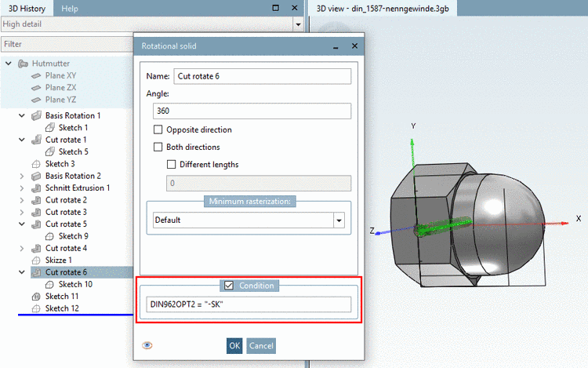588x368 pixels.
Task: Close the 3D History panel
Action: (x=295, y=8)
